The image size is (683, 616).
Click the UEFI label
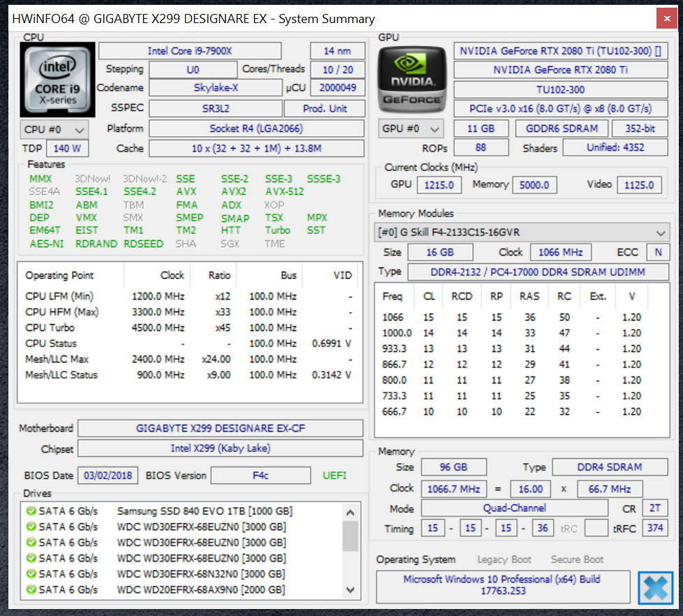335,476
